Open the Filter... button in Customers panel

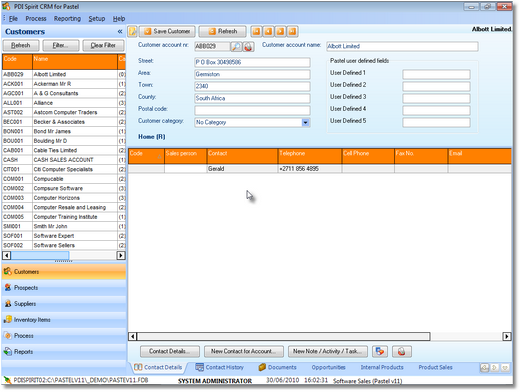tap(61, 45)
